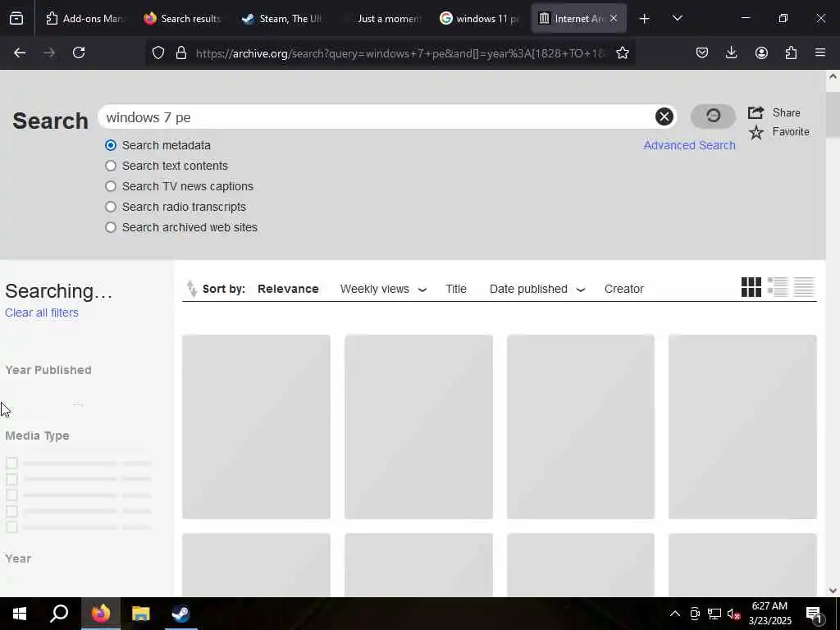Viewport: 840px width, 630px height.
Task: Select Search TV news captions option
Action: (x=111, y=186)
